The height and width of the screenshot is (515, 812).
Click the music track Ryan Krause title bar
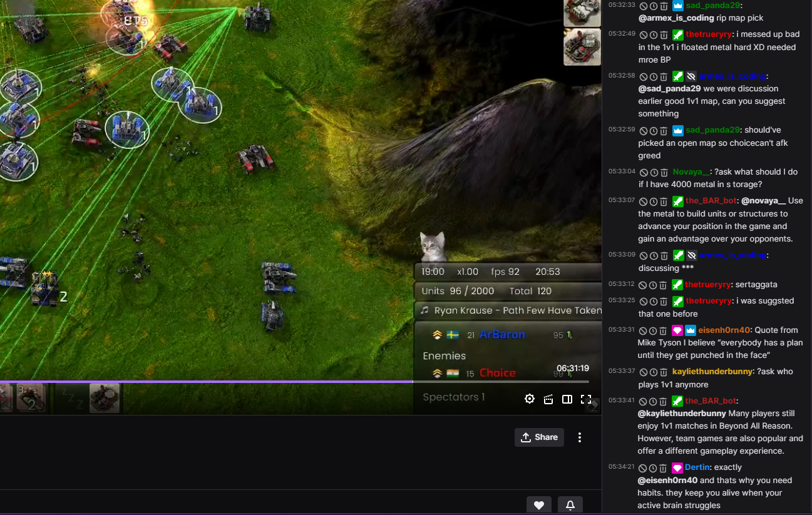click(508, 310)
